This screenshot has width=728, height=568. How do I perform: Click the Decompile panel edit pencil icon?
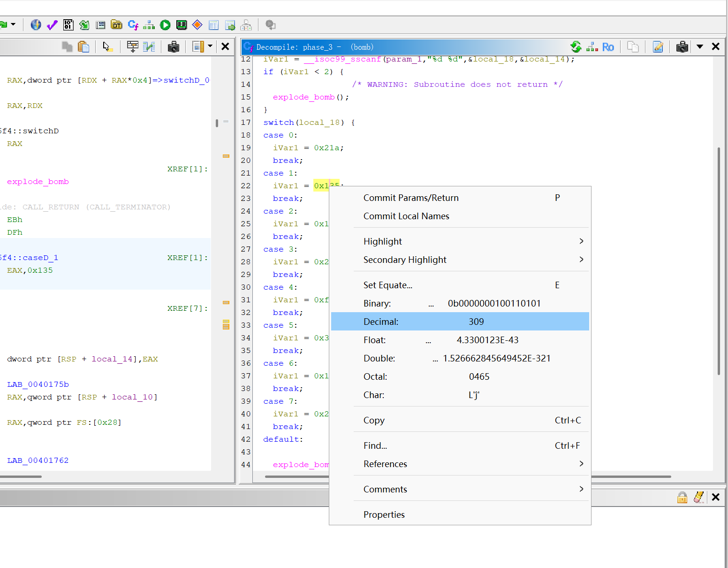658,46
